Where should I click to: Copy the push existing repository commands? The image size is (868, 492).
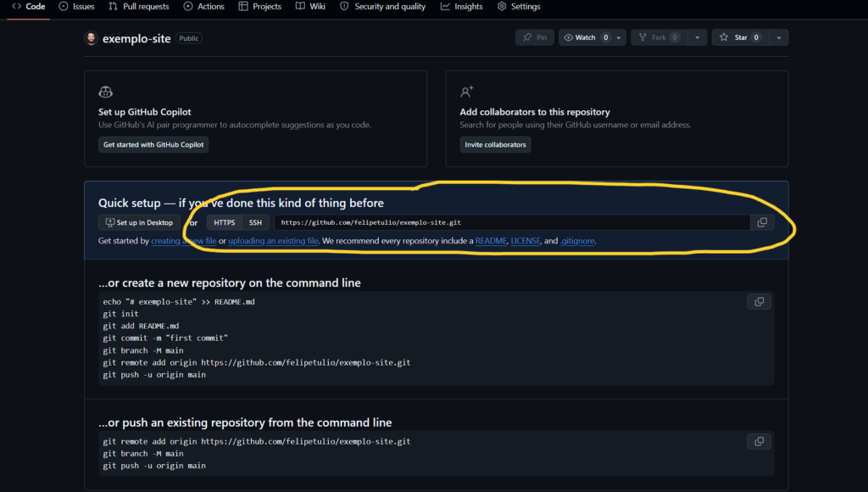pyautogui.click(x=759, y=441)
